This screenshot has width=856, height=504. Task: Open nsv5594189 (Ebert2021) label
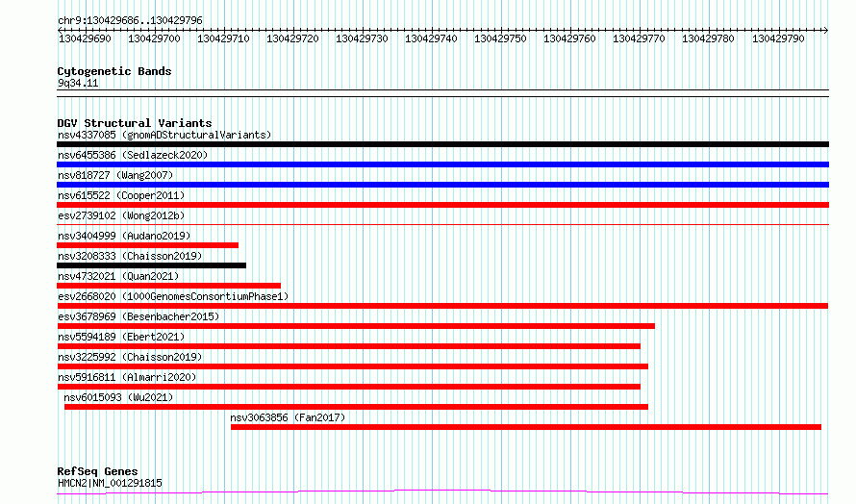[x=121, y=337]
